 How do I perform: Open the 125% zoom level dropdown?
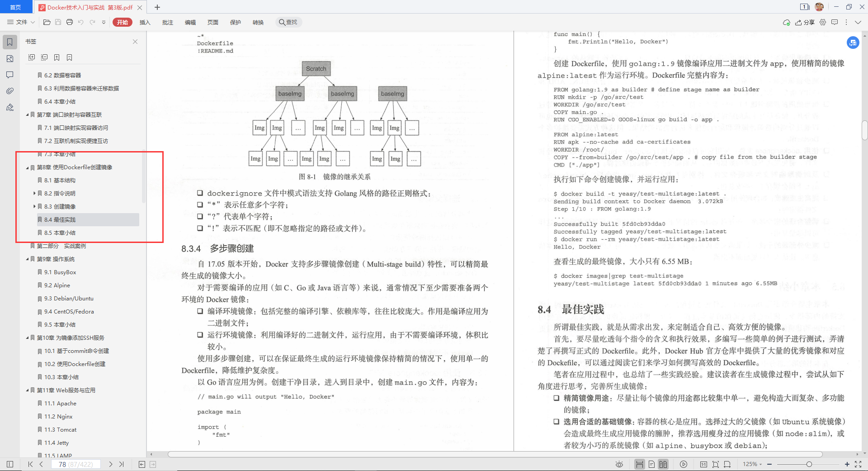pos(752,464)
